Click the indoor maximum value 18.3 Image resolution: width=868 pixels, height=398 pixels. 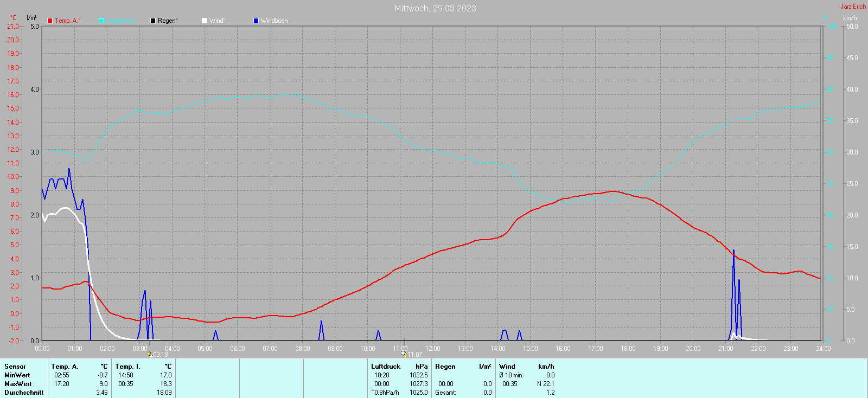click(166, 384)
